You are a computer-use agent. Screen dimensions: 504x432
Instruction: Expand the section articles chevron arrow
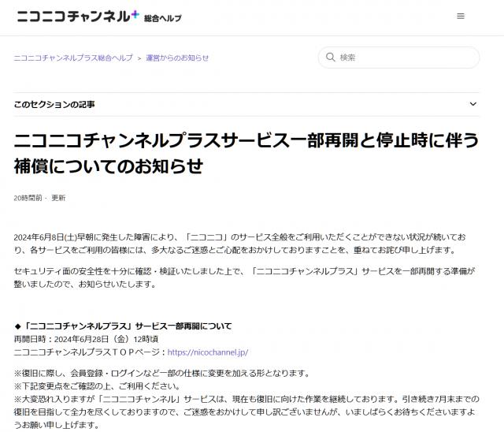[473, 104]
